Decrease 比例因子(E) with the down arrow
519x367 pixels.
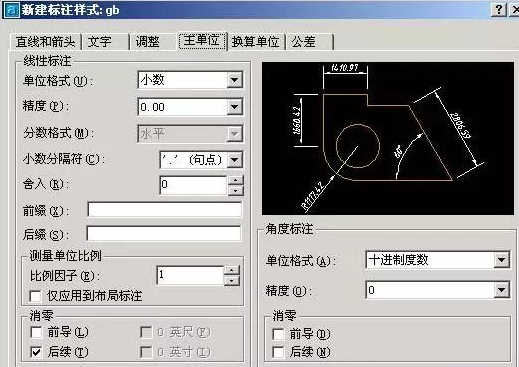(232, 281)
